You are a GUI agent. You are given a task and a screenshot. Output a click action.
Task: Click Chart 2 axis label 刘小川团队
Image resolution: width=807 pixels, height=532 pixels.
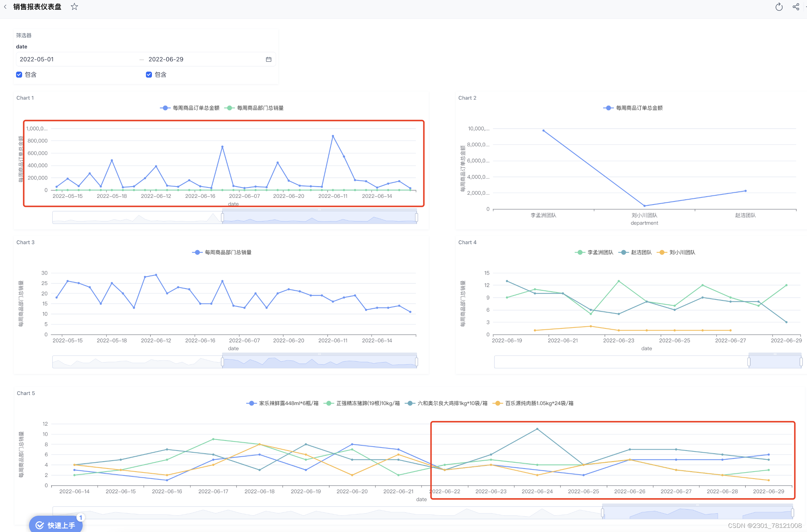[x=644, y=215]
